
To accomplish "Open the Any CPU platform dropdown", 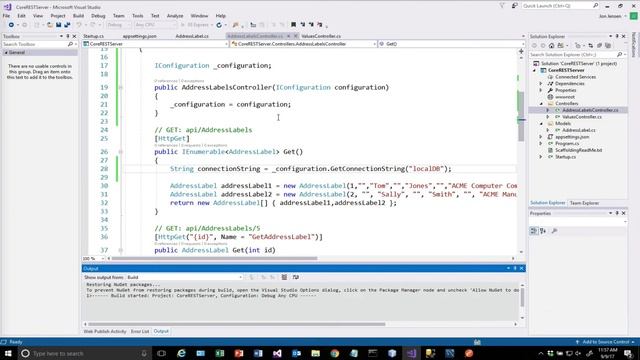I will [x=156, y=25].
